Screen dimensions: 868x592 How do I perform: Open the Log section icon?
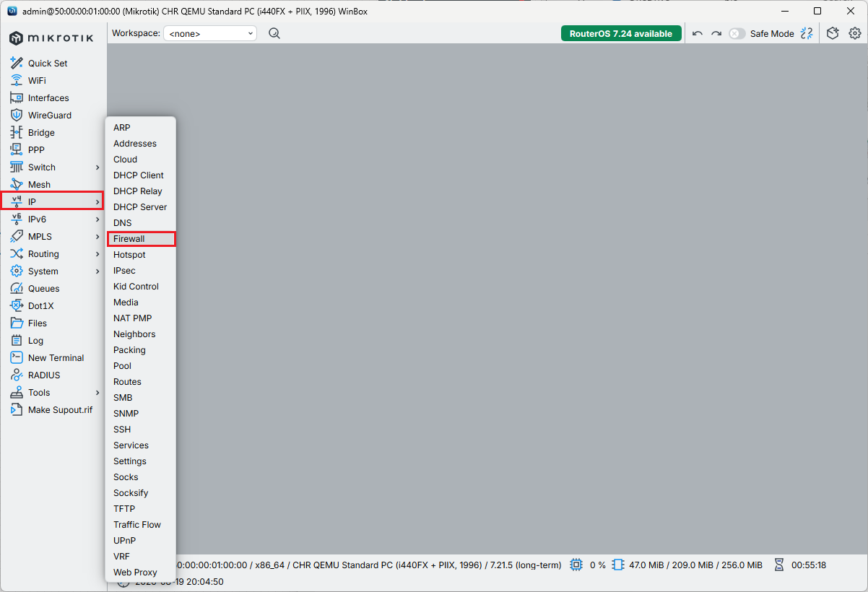(x=17, y=340)
